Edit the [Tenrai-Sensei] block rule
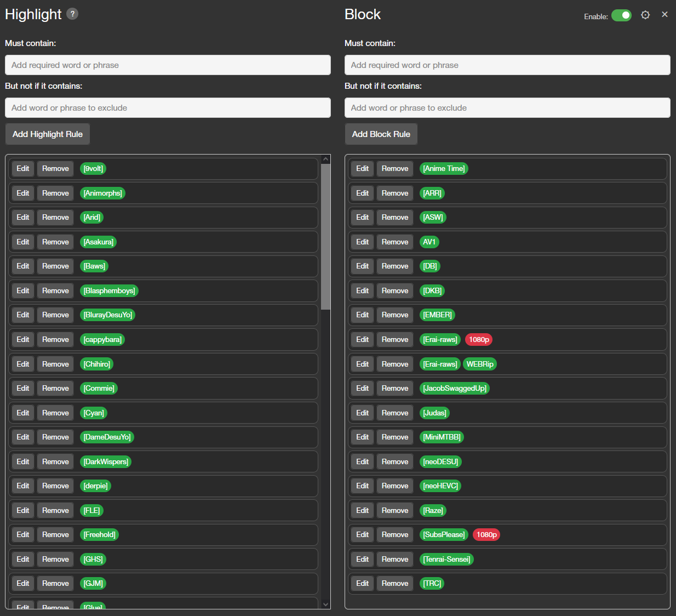Viewport: 676px width, 616px height. (363, 559)
